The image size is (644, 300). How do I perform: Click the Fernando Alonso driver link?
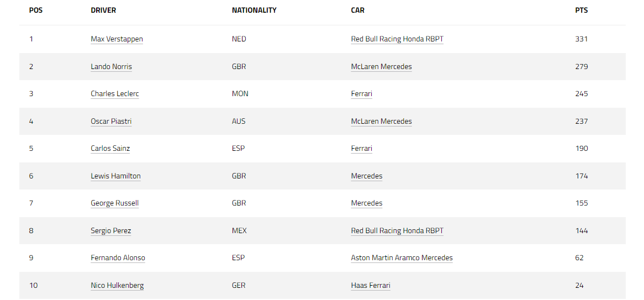click(118, 258)
